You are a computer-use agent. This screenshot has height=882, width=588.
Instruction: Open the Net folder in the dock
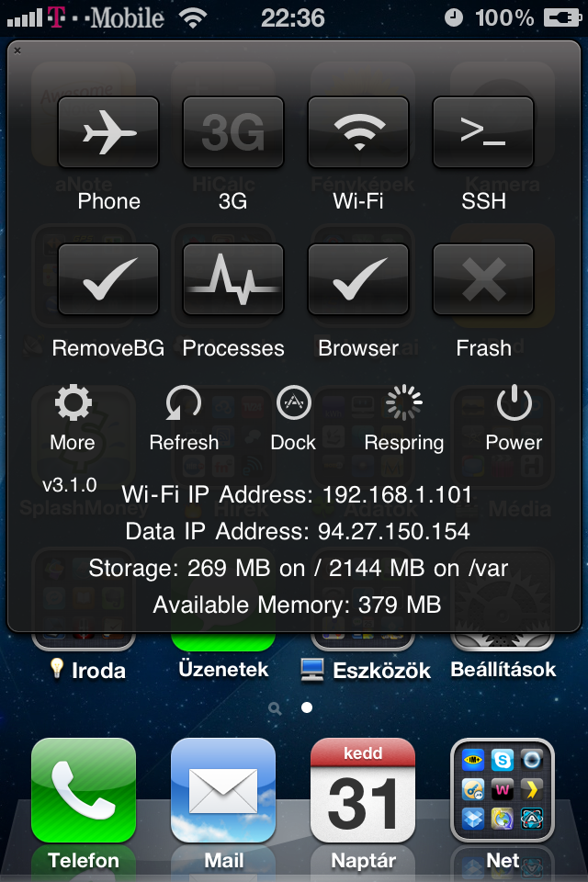tap(503, 790)
